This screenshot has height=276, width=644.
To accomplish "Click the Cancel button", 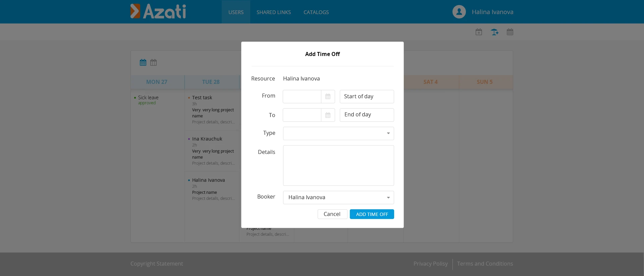I will (332, 214).
